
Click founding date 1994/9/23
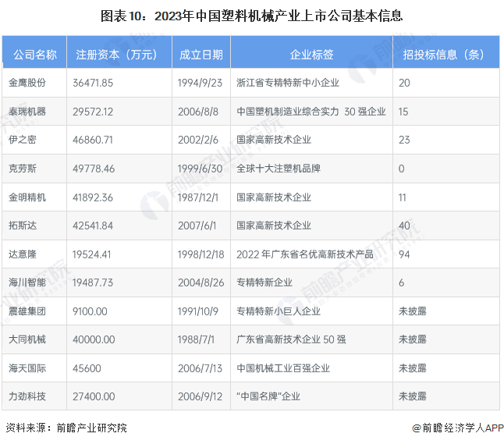coord(200,83)
